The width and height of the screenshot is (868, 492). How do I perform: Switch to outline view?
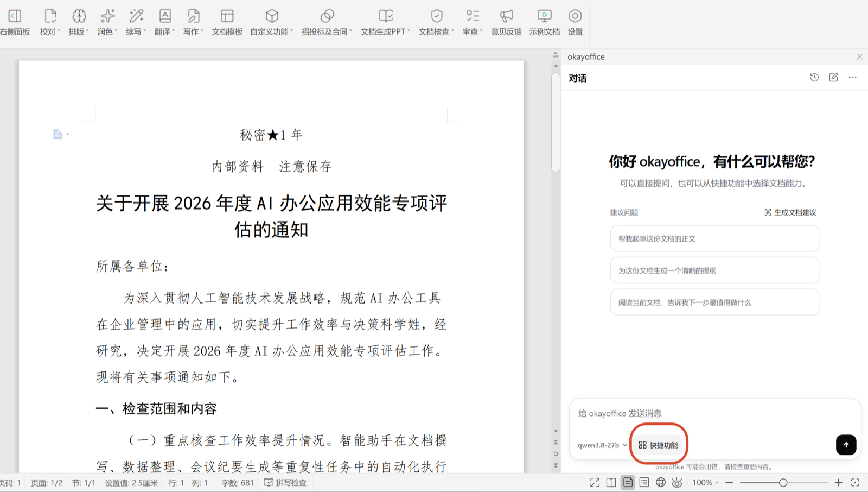(x=644, y=483)
